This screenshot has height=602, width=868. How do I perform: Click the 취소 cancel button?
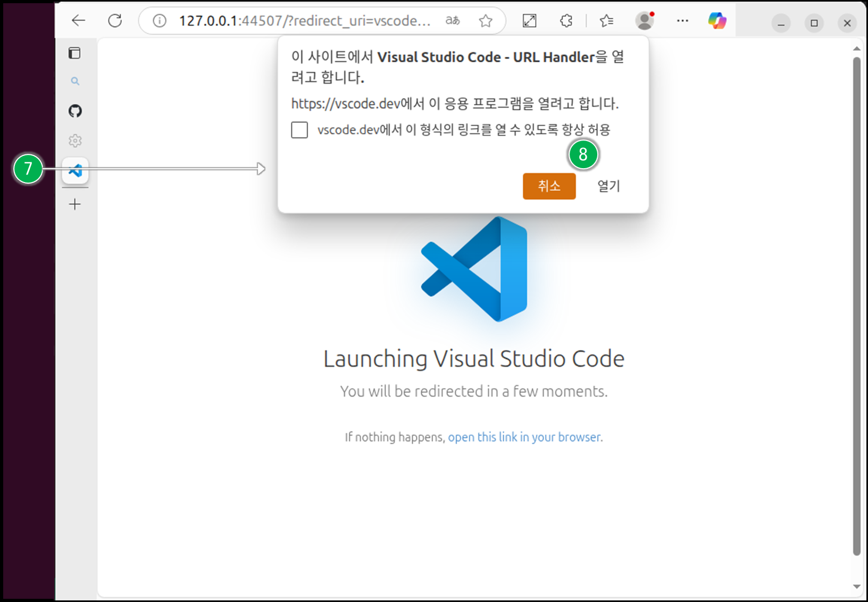pyautogui.click(x=549, y=186)
